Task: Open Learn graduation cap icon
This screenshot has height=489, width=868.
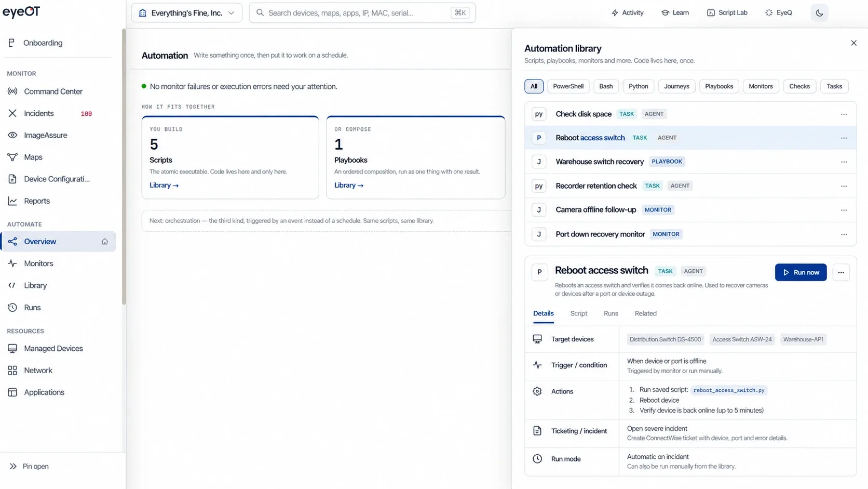Action: (x=665, y=13)
